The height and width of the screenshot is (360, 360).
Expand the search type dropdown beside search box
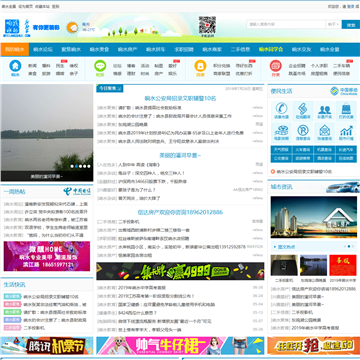click(333, 24)
